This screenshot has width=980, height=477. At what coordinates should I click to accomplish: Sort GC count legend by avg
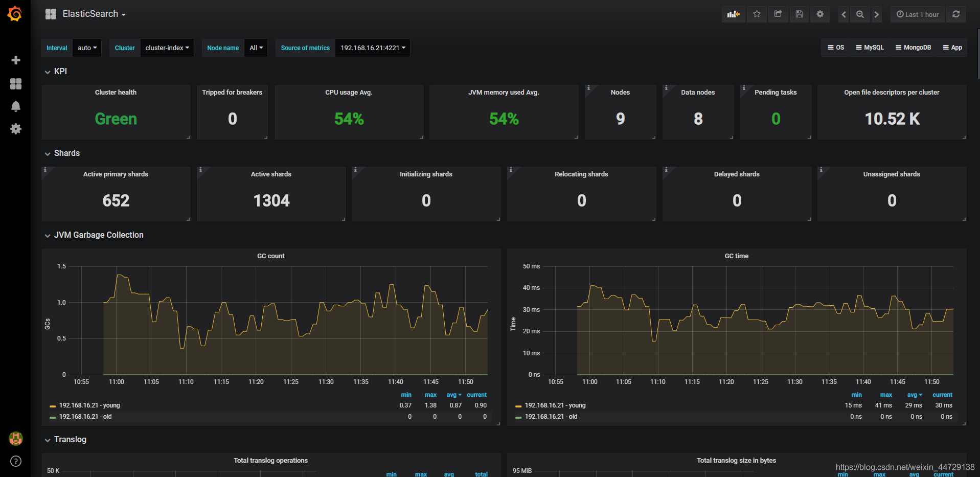(x=453, y=395)
